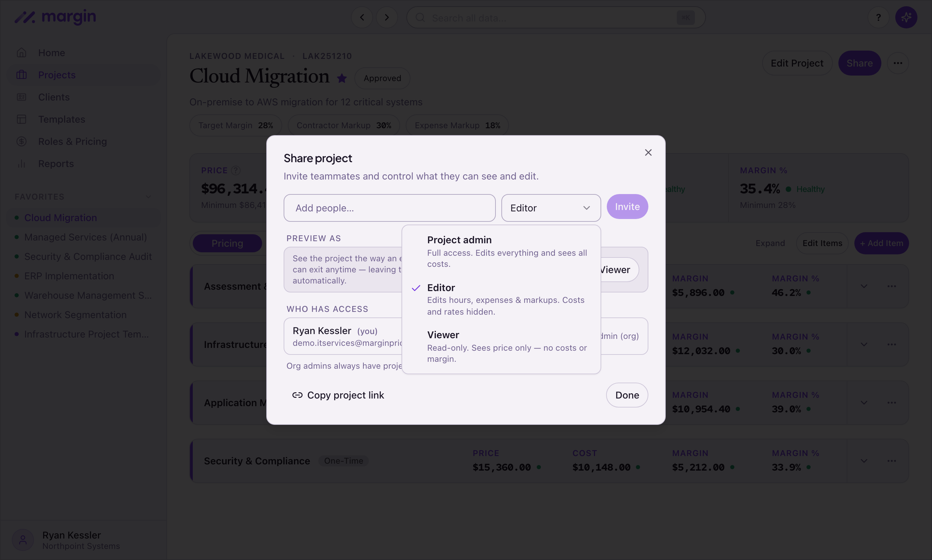Click the Approved status badge
The width and height of the screenshot is (932, 560).
pos(382,78)
